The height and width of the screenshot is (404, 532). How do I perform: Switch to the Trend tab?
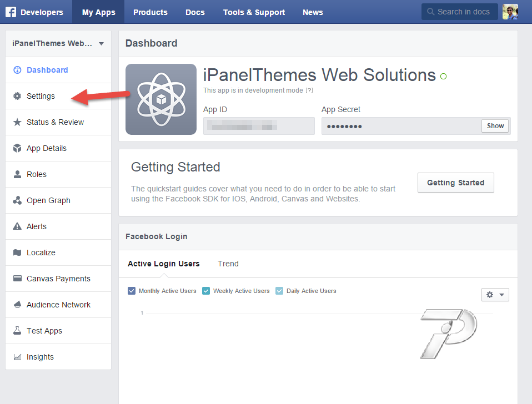[228, 264]
